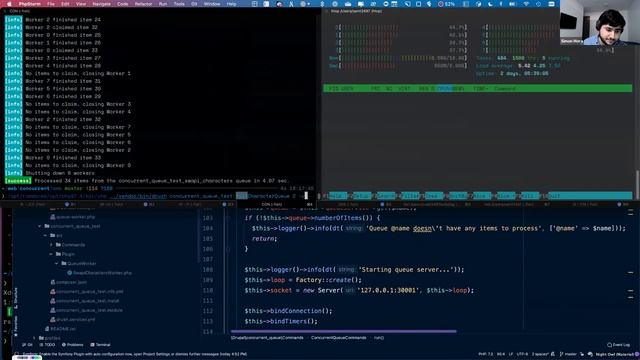
Task: Open the Apple menu
Action: (x=9, y=4)
